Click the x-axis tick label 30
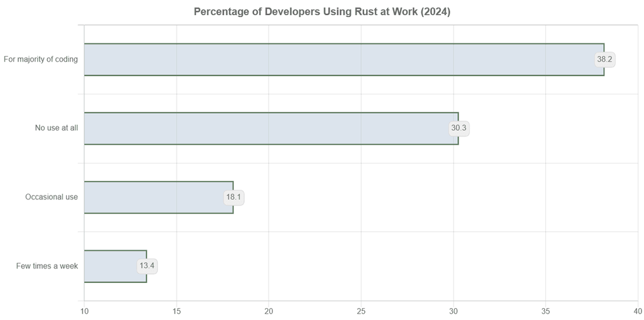 (453, 311)
